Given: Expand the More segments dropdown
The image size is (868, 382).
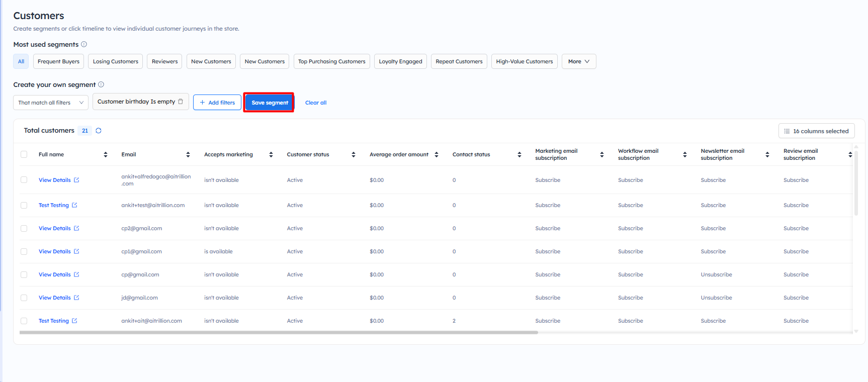Looking at the screenshot, I should point(578,61).
